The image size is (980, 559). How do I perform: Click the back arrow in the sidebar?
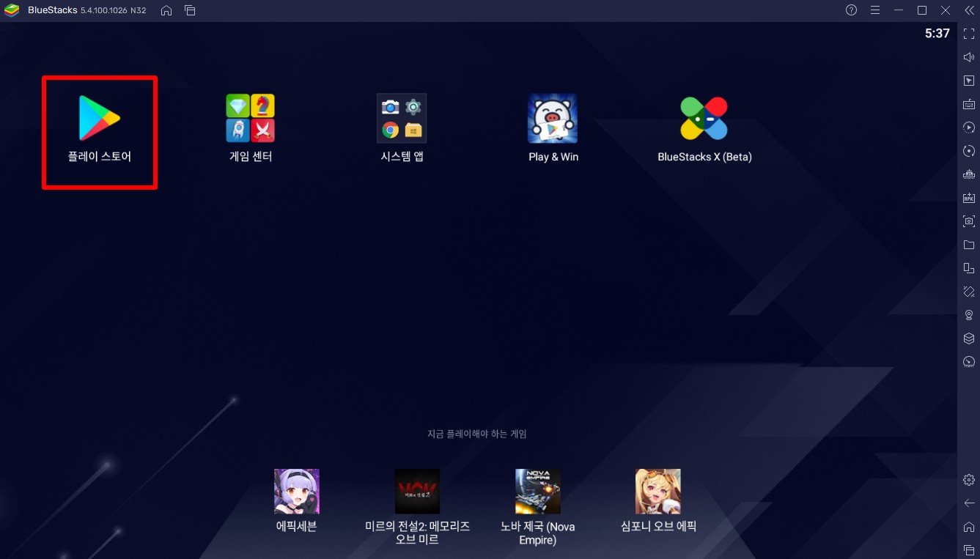pos(969,503)
